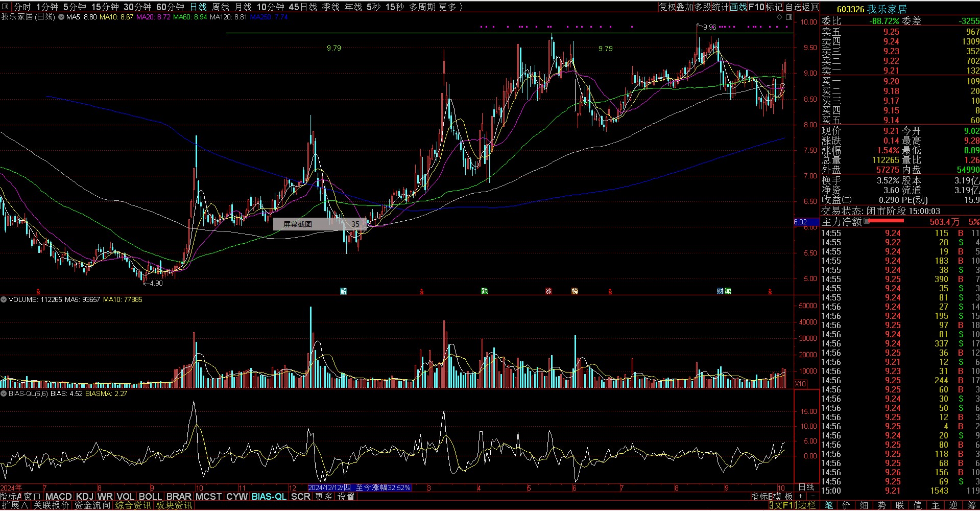This screenshot has height=511, width=980.
Task: Open the MA indicator settings circle arrow
Action: [x=61, y=17]
